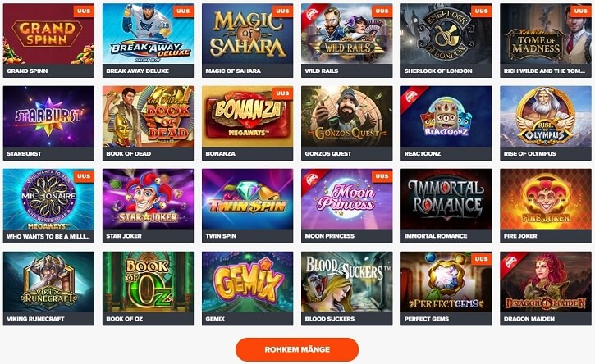Screen dimensions: 595x364
Task: Select the Blood Suckers game tile
Action: pos(347,289)
